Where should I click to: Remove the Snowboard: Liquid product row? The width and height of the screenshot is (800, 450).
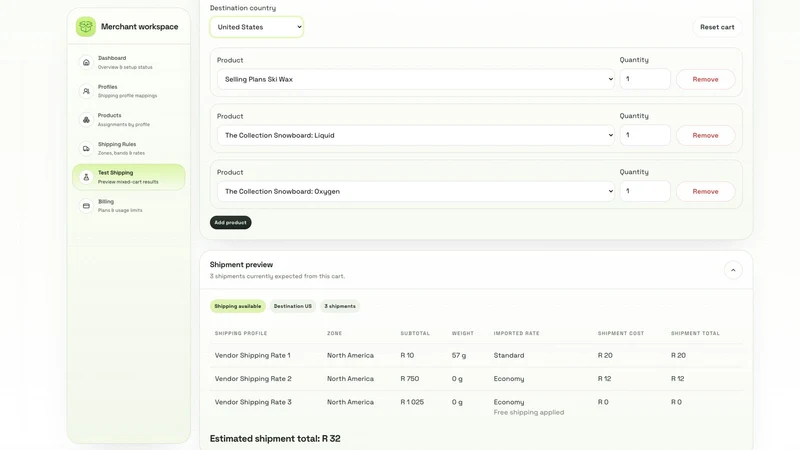(705, 135)
